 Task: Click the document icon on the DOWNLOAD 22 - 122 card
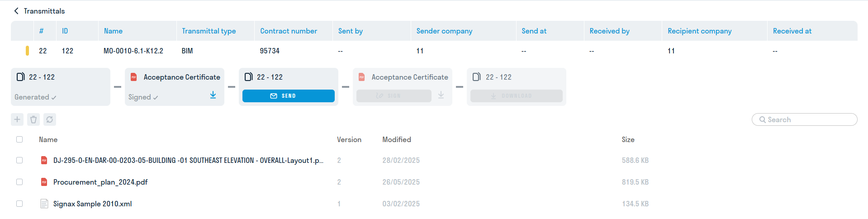(476, 77)
